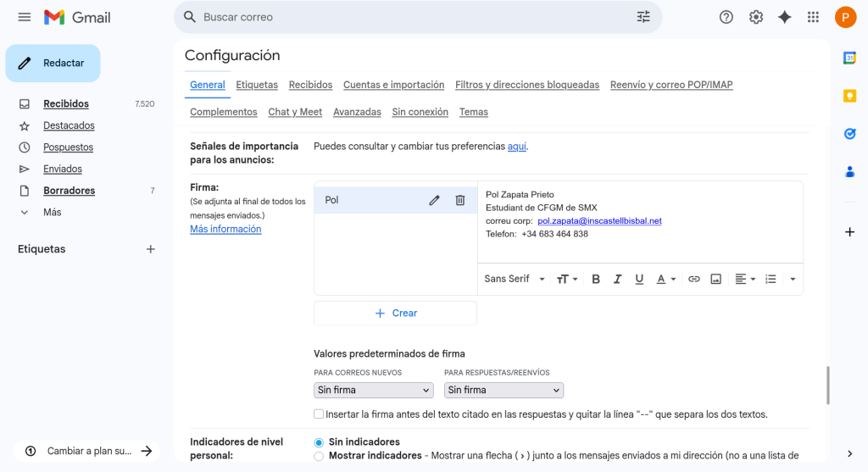Apply italic formatting in signature toolbar
Viewport: 868px width, 472px height.
(x=617, y=279)
